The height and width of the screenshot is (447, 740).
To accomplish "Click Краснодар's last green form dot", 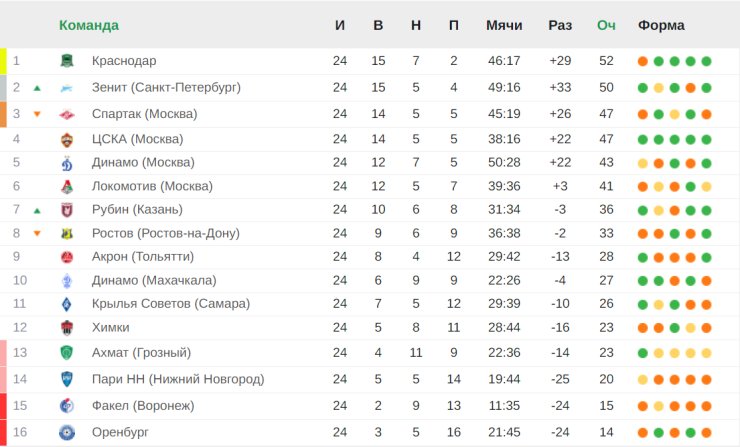I will [x=707, y=61].
